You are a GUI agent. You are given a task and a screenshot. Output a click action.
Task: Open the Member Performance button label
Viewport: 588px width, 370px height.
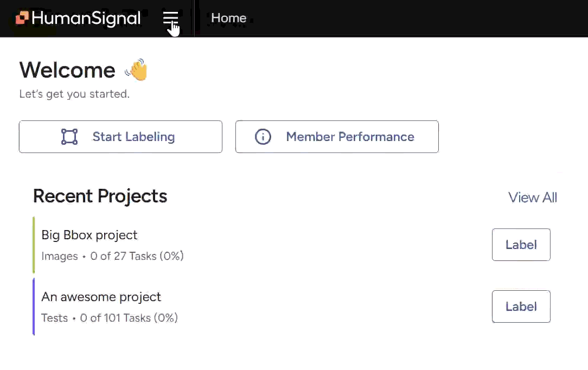click(350, 137)
